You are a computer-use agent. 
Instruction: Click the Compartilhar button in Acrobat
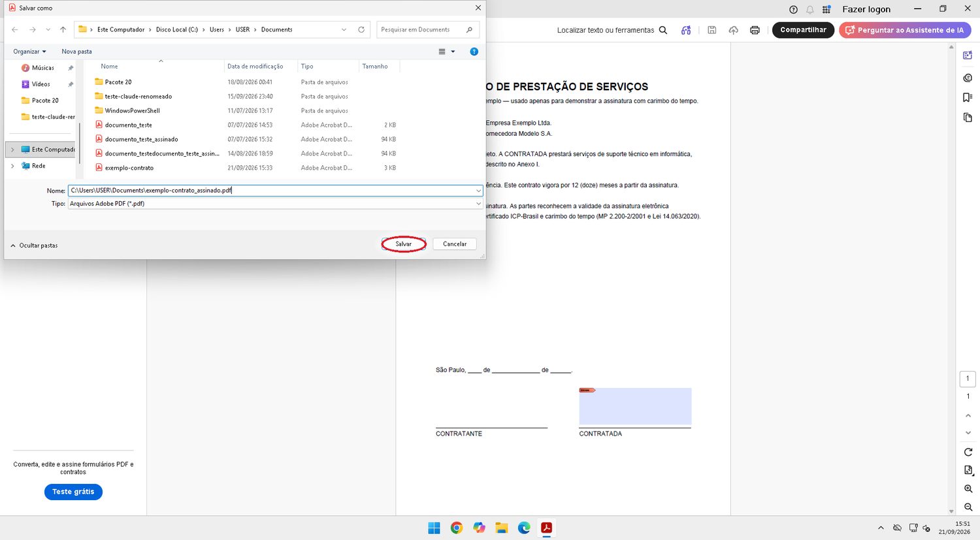tap(803, 30)
